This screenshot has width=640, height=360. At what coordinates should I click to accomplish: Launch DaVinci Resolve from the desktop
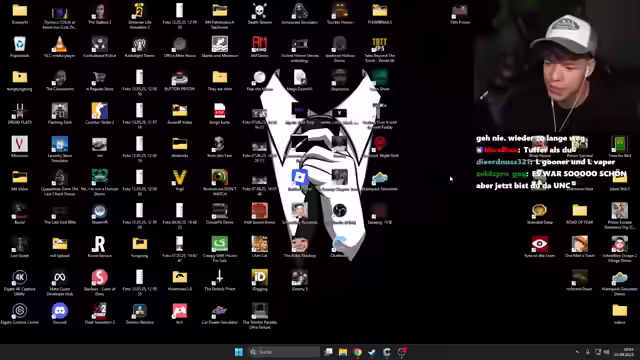[x=140, y=311]
